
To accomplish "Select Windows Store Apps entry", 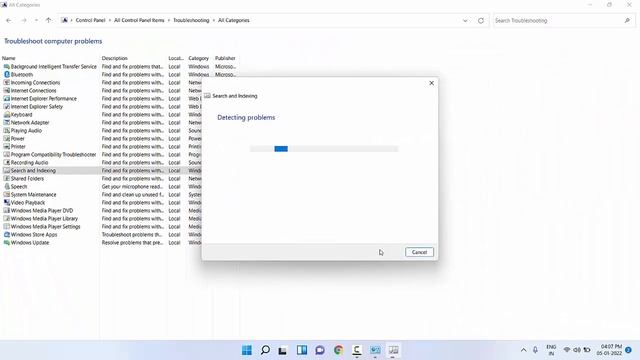I will coord(34,235).
